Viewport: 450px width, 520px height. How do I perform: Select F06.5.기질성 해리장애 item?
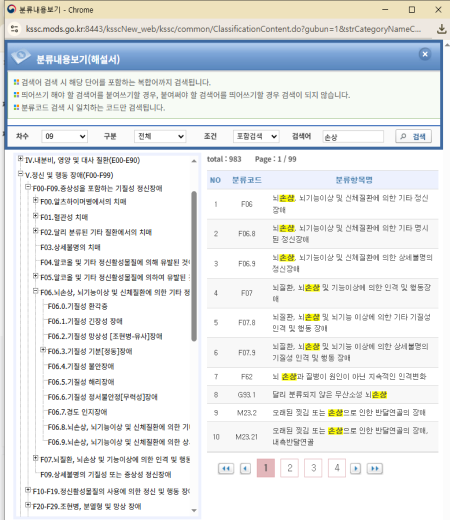(x=81, y=382)
